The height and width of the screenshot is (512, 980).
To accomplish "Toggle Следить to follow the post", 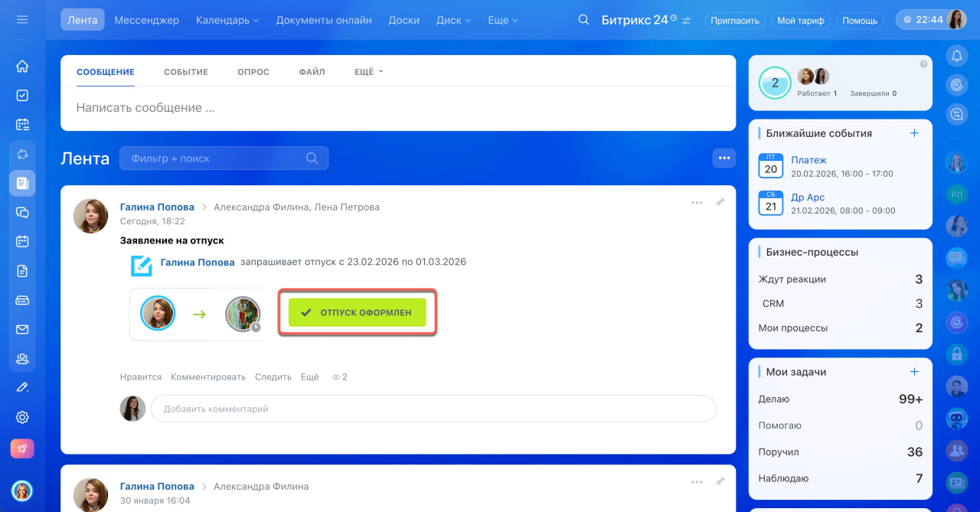I will [x=273, y=377].
